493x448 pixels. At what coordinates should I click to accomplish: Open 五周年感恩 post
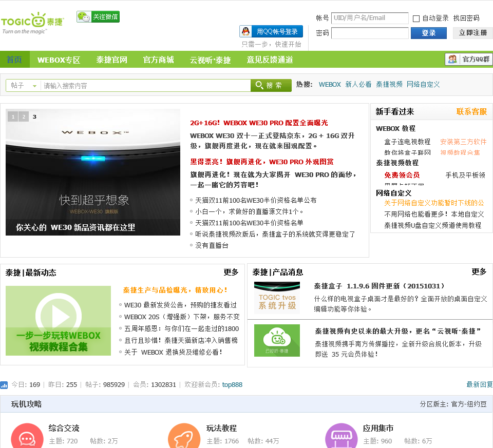coord(181,328)
